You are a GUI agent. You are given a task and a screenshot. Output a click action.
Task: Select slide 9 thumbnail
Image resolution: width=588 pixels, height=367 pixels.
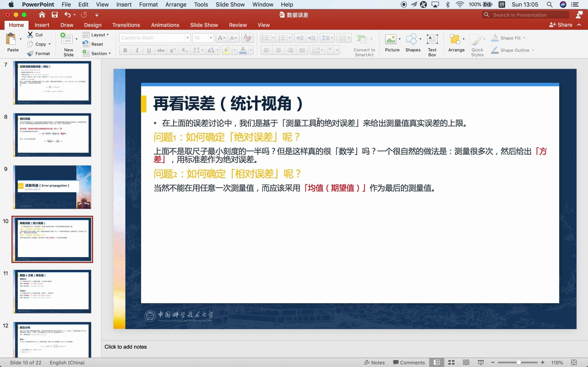point(52,187)
